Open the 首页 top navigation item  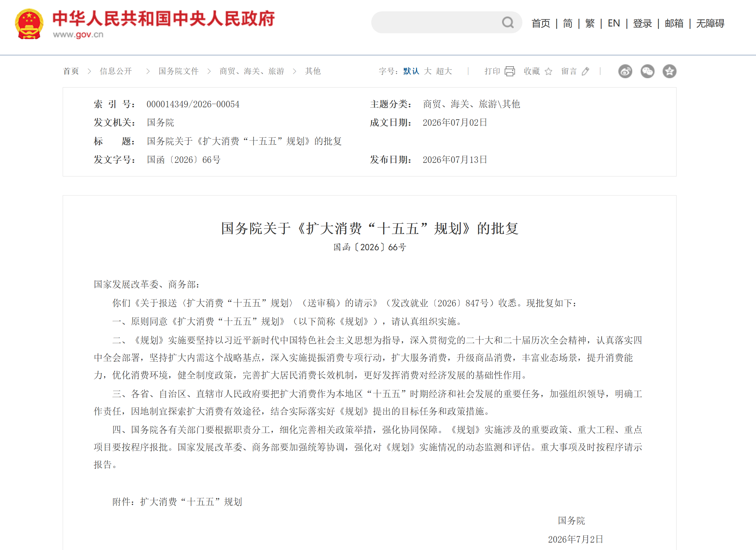pyautogui.click(x=541, y=23)
